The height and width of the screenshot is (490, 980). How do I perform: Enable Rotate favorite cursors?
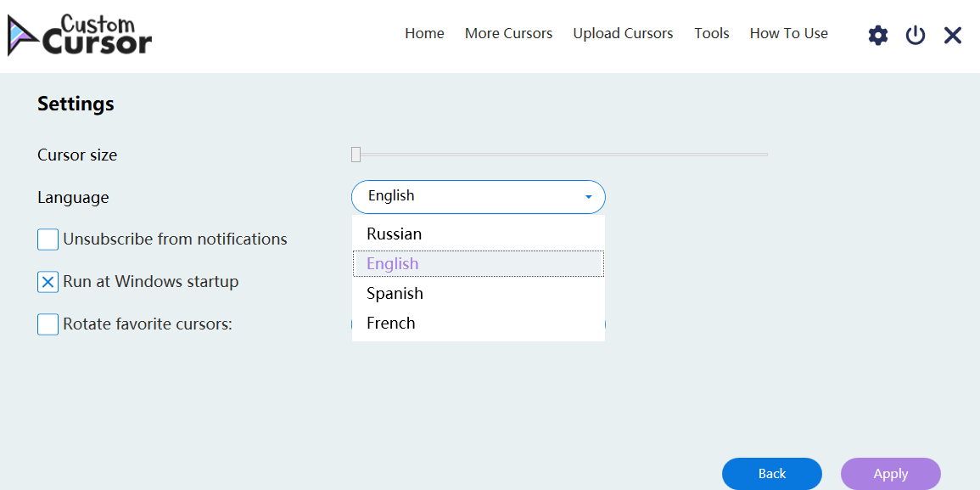click(48, 324)
